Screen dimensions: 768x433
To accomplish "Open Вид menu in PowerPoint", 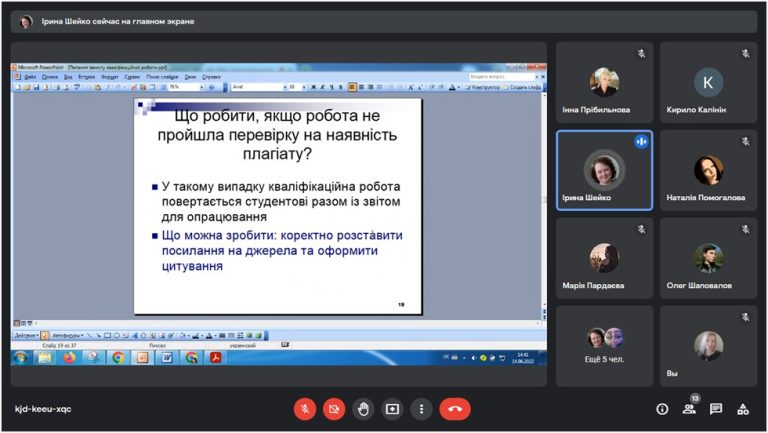I will click(x=68, y=77).
